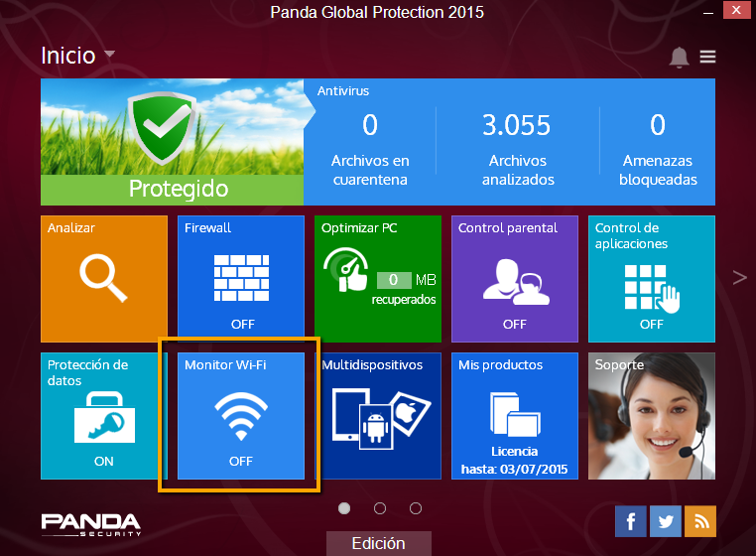Open the Facebook icon

coord(631,521)
